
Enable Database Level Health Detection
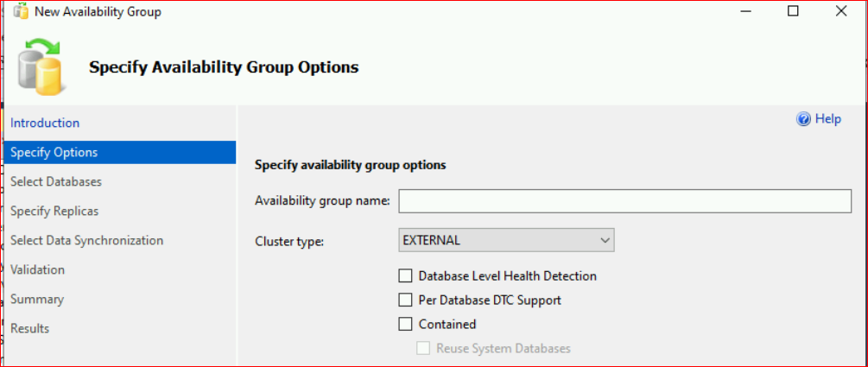(405, 276)
